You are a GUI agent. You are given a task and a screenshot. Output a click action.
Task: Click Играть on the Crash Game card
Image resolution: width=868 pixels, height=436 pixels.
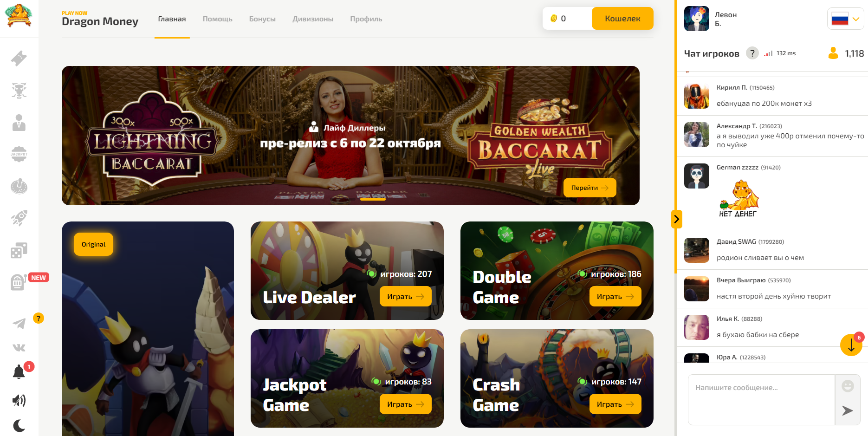click(x=615, y=404)
